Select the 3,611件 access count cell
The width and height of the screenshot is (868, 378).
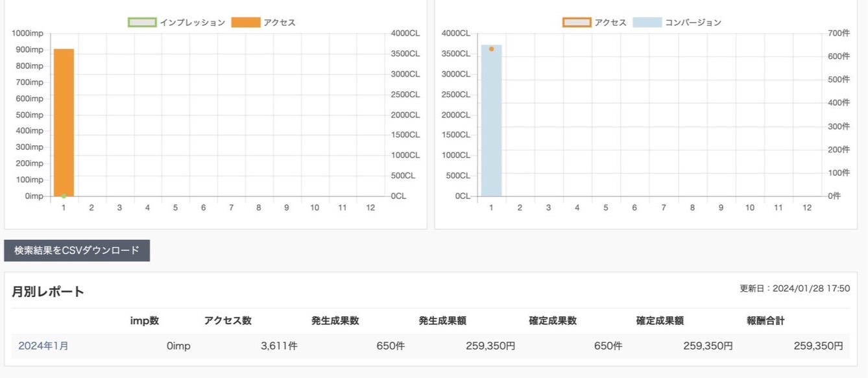coord(279,346)
